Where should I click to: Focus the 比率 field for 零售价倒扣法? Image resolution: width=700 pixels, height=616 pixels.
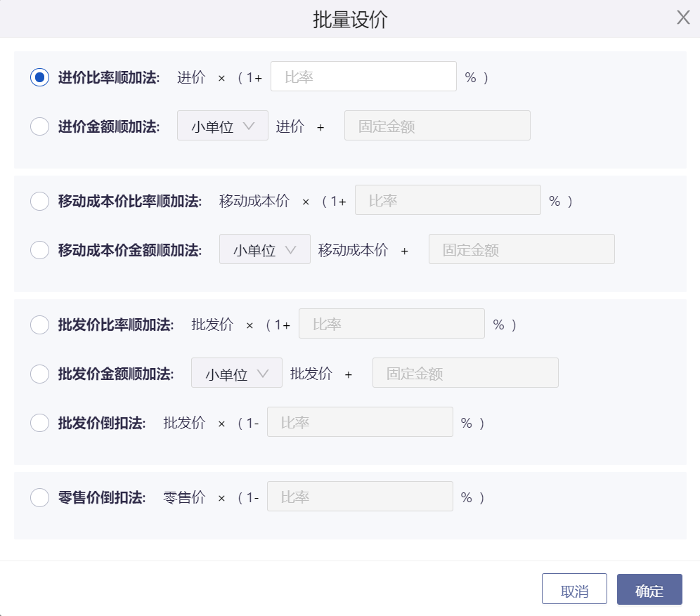359,497
